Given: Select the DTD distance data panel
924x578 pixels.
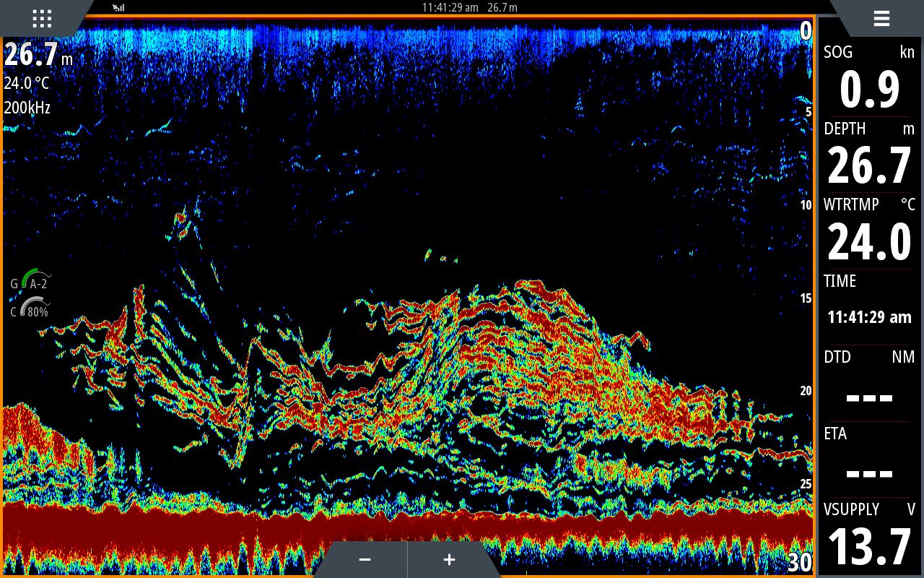Looking at the screenshot, I should click(869, 384).
